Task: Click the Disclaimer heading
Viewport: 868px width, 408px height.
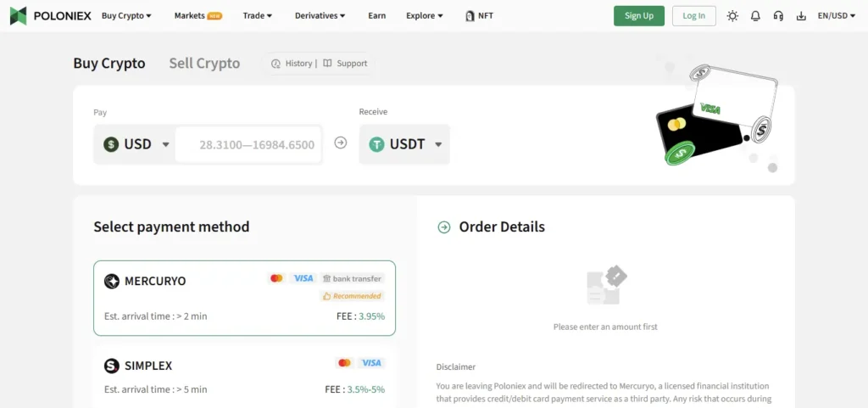Action: pyautogui.click(x=455, y=366)
